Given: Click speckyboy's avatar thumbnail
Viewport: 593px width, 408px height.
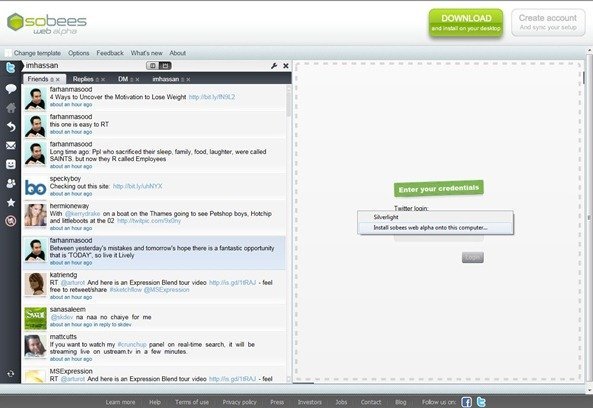Looking at the screenshot, I should [36, 188].
